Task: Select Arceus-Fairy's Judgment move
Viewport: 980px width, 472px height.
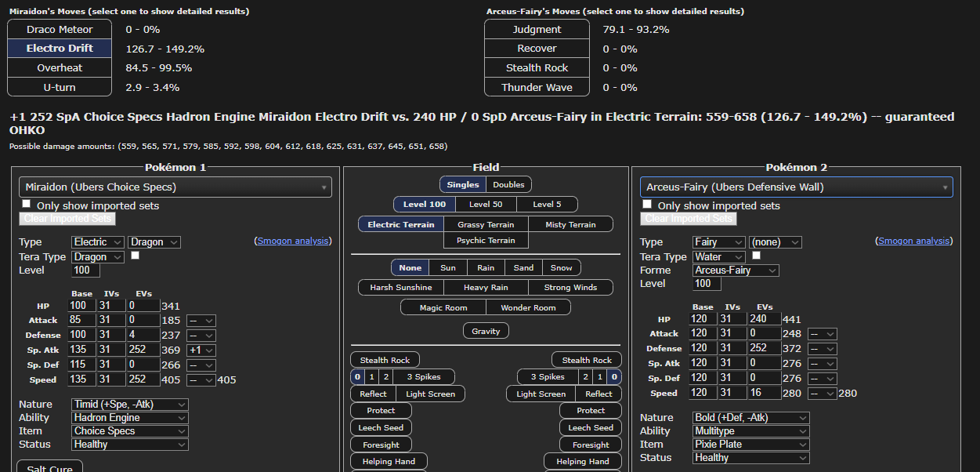Action: coord(537,29)
